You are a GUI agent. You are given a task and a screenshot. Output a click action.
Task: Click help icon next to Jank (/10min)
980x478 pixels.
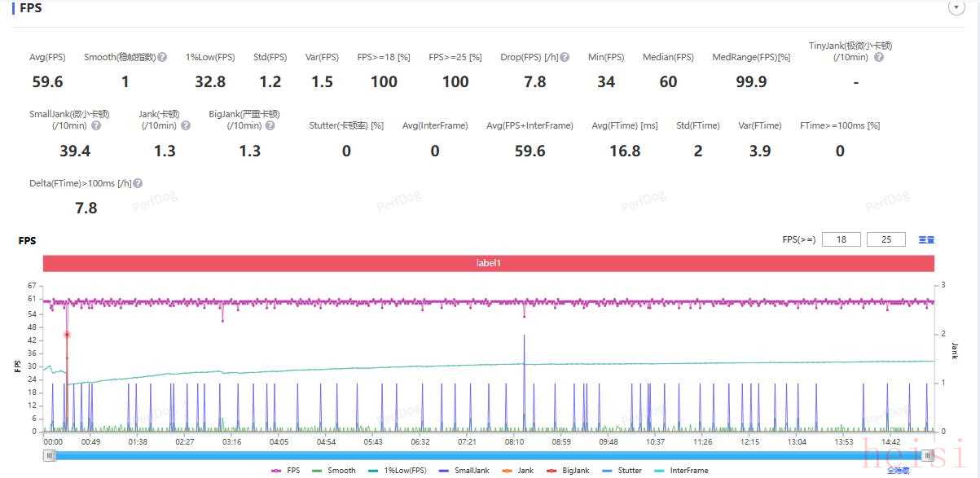186,126
